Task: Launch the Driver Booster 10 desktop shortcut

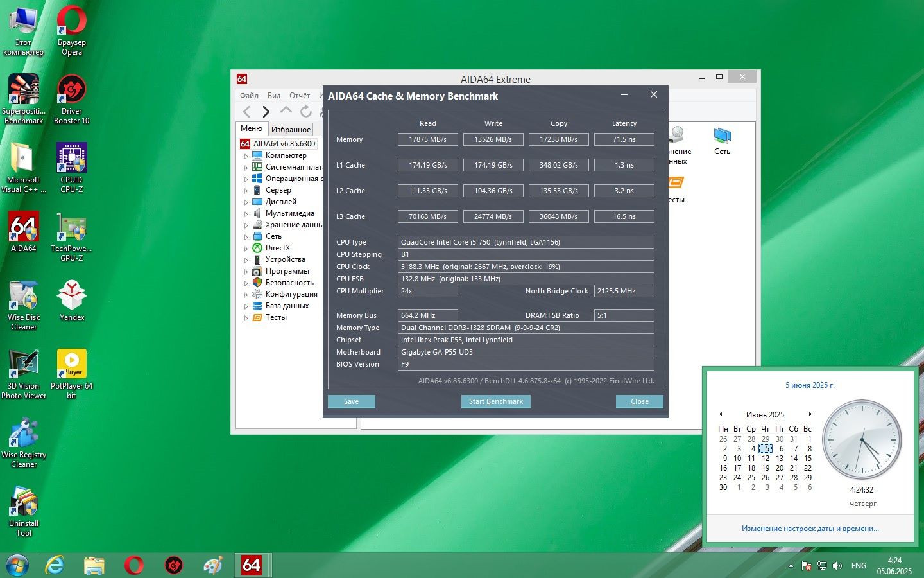Action: click(x=71, y=100)
